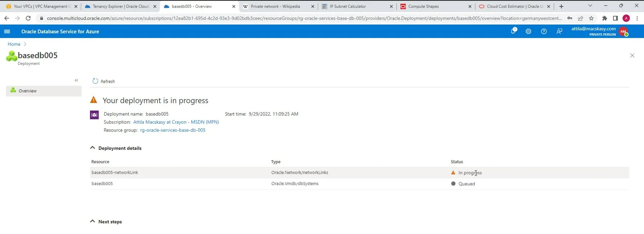Open the notifications bell icon
The width and height of the screenshot is (644, 234).
tap(513, 31)
